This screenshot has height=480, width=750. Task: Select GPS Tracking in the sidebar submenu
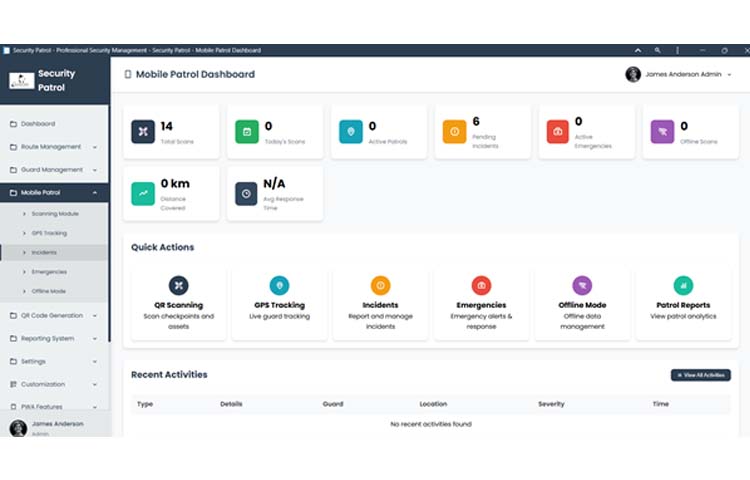tap(49, 233)
